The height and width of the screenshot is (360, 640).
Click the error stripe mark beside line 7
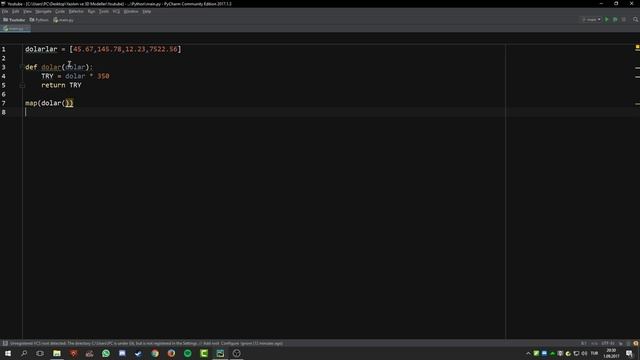point(637,104)
